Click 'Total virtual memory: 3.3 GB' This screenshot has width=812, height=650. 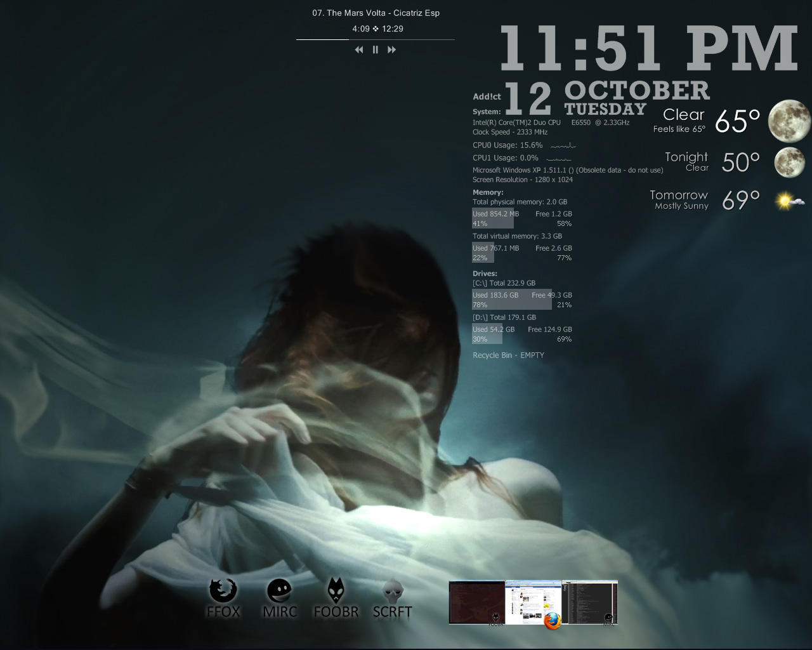pos(517,236)
